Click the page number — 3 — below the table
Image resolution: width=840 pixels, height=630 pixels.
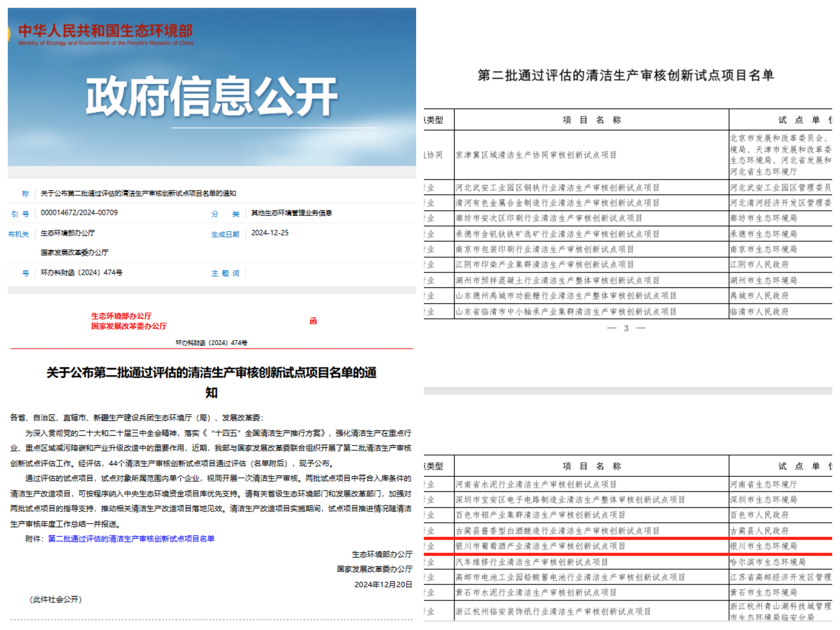point(626,329)
